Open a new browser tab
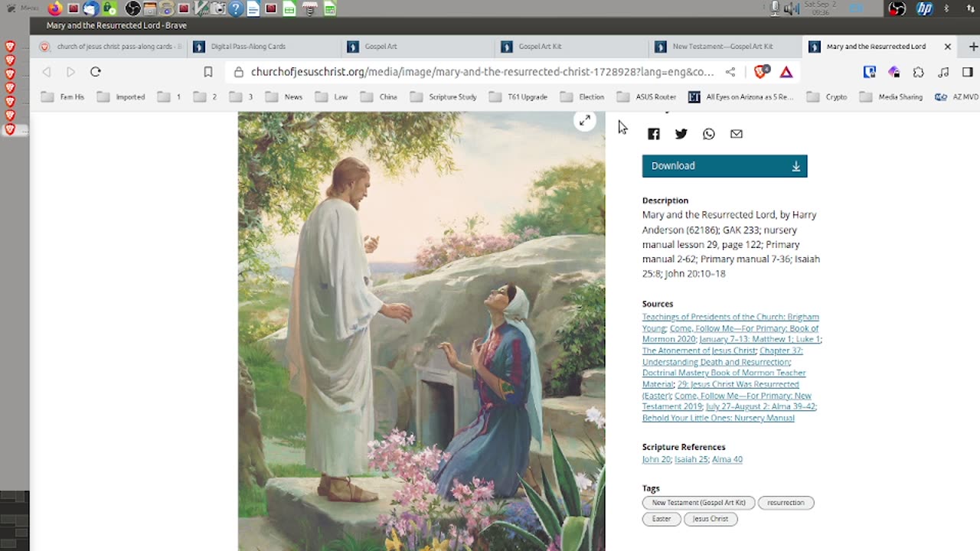 (973, 47)
